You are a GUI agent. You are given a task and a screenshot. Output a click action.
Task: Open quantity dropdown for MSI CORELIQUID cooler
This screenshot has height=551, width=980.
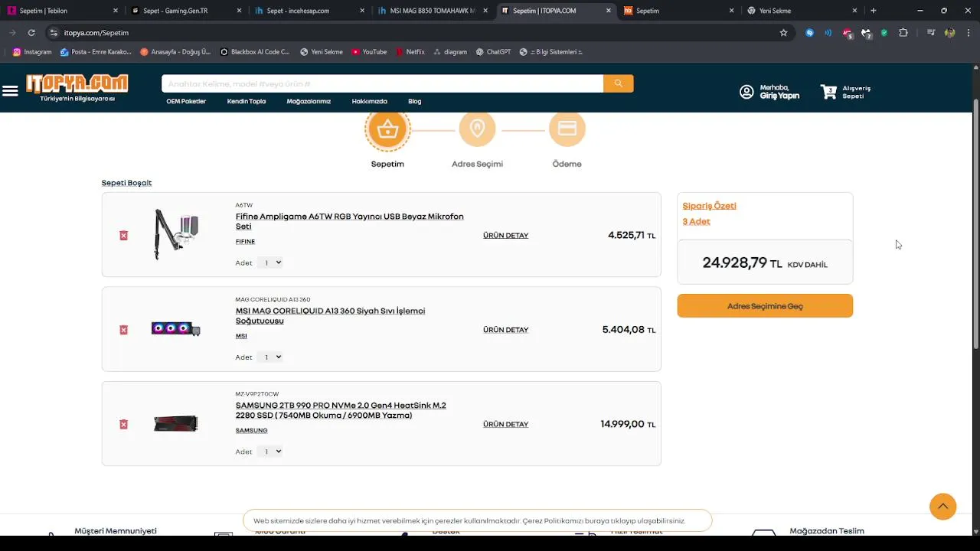pyautogui.click(x=269, y=357)
